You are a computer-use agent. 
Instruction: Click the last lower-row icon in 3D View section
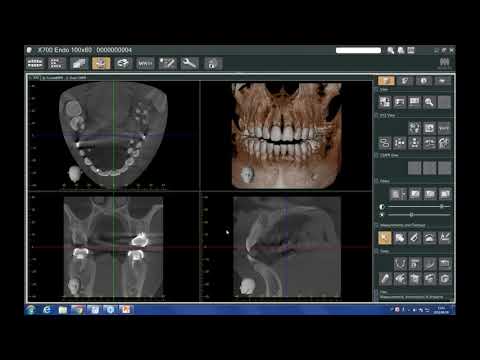click(444, 143)
